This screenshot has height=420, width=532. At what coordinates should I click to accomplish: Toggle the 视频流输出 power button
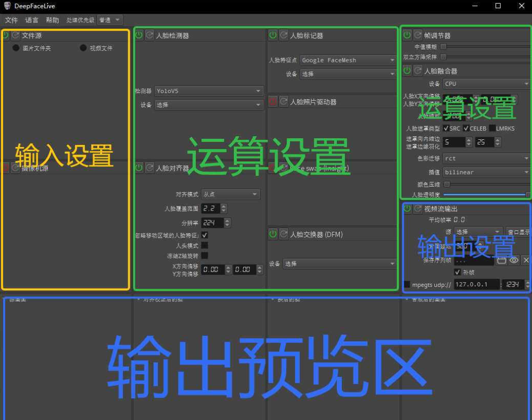(x=407, y=208)
